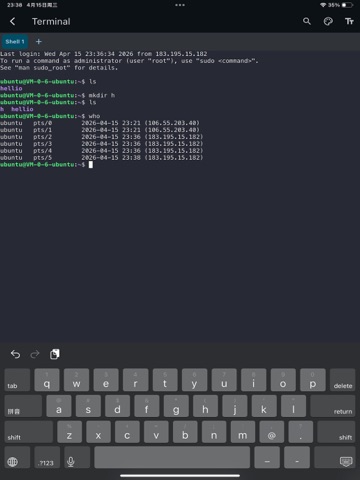Tap the a key

pos(59,406)
